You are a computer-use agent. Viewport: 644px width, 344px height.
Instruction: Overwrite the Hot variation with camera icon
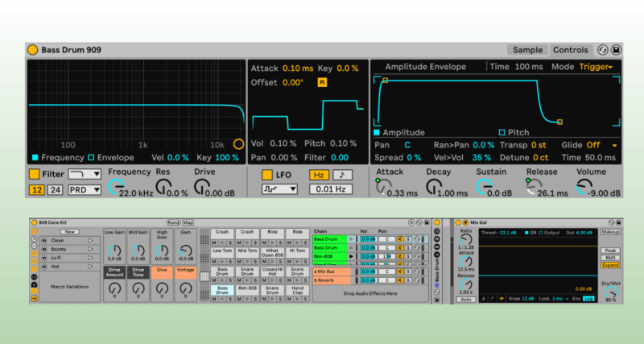pyautogui.click(x=44, y=267)
